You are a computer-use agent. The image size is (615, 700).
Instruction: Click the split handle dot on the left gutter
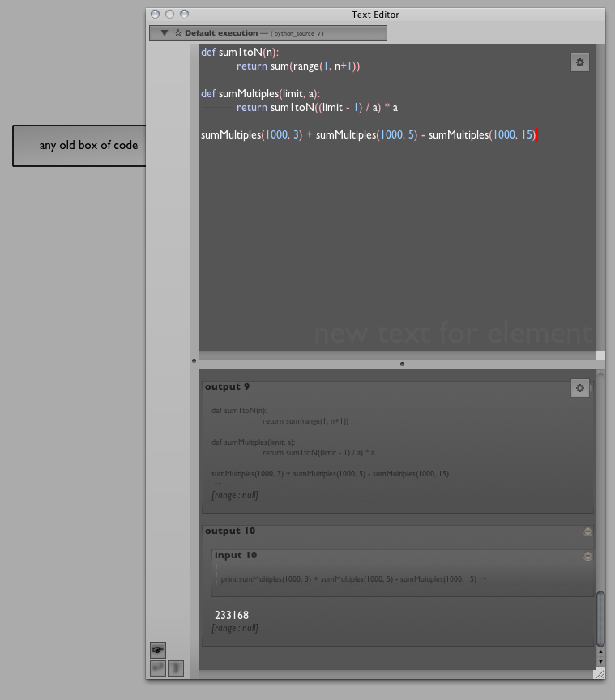tap(194, 360)
